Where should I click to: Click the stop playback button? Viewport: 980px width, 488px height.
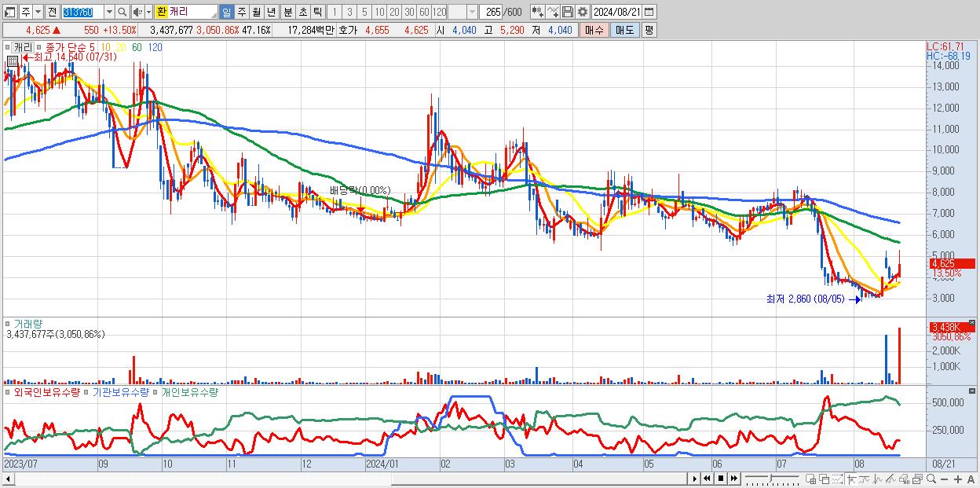(x=720, y=479)
